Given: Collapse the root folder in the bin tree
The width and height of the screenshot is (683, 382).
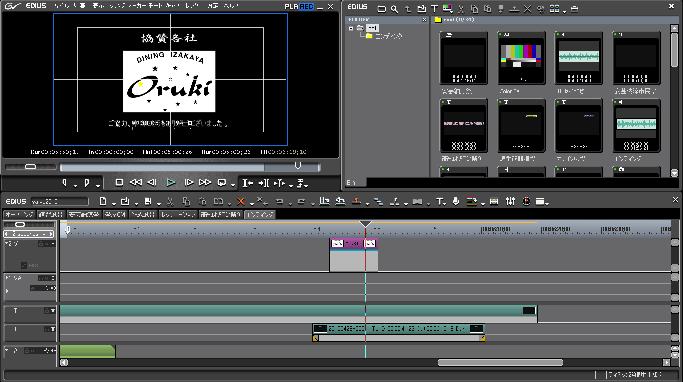Looking at the screenshot, I should pyautogui.click(x=351, y=28).
